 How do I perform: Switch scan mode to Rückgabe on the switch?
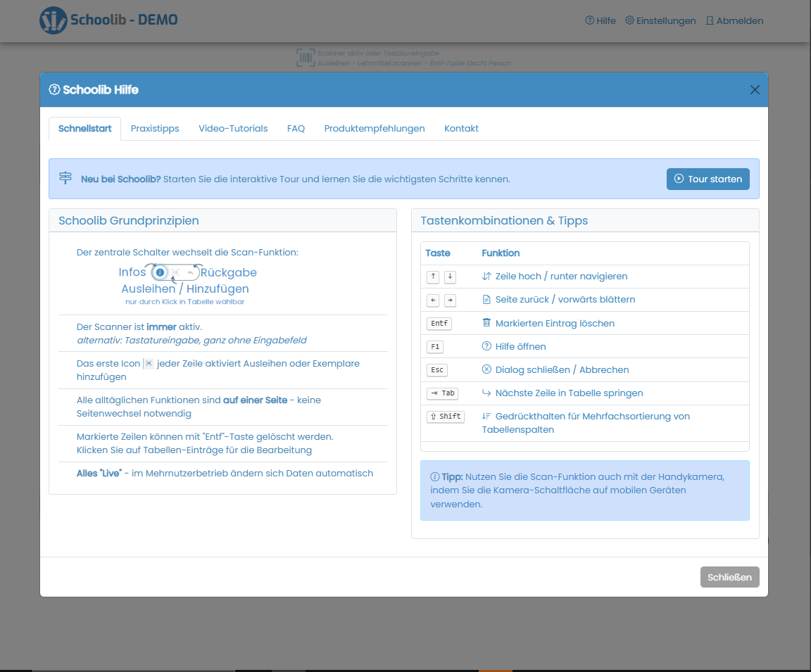click(x=190, y=272)
